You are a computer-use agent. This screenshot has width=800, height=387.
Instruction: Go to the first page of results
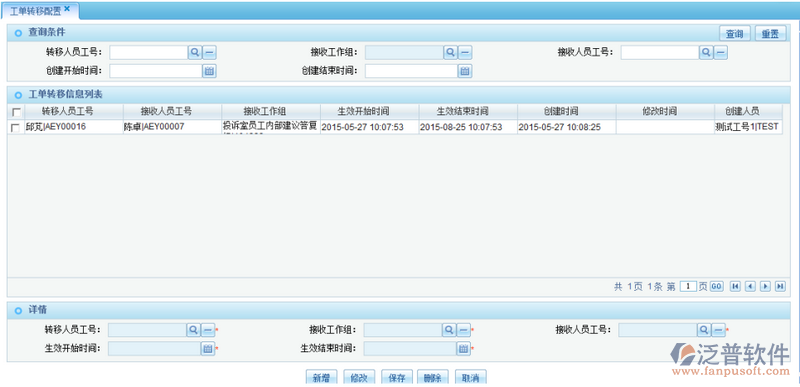pos(735,287)
